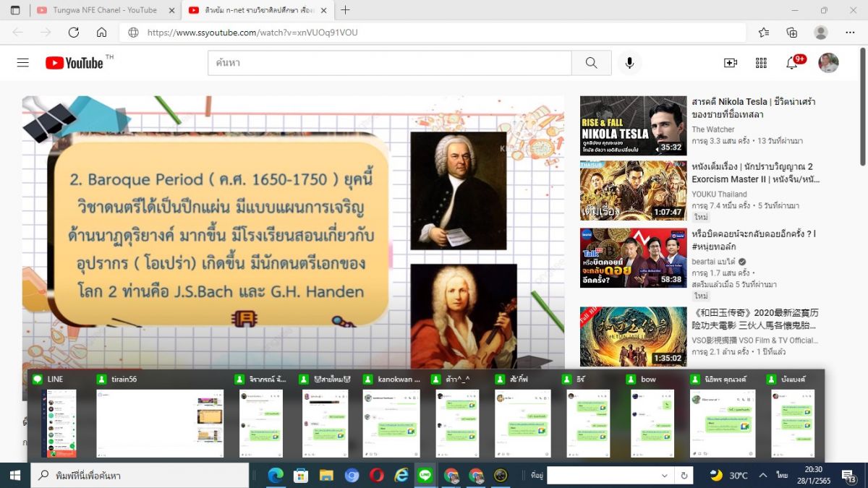
Task: Expand the hidden system tray icons chevron
Action: pyautogui.click(x=762, y=475)
